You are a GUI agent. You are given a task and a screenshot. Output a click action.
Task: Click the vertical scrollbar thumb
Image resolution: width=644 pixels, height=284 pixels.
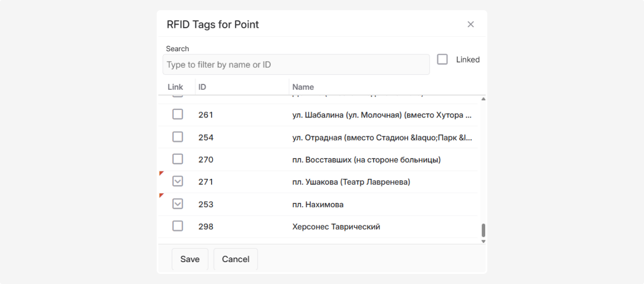coord(484,230)
